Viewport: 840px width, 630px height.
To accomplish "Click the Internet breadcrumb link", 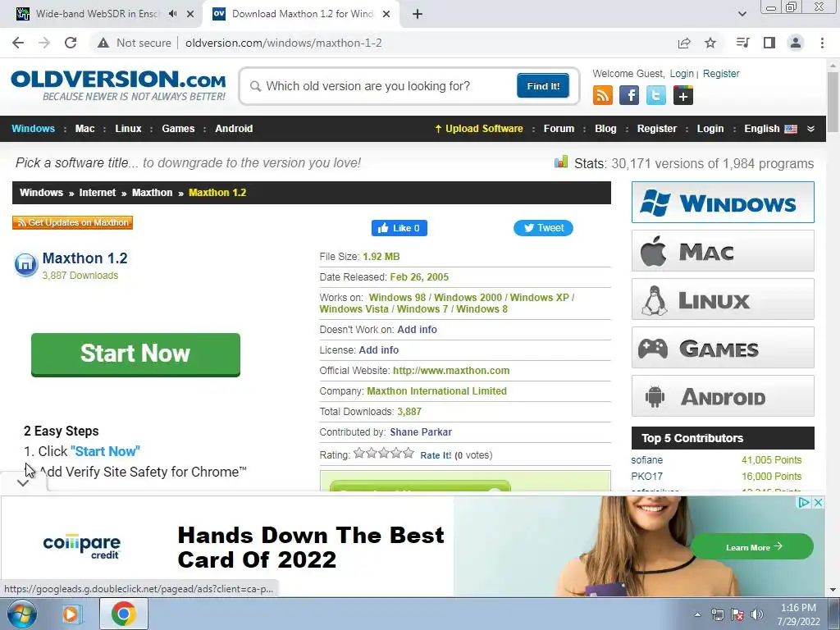I will coord(97,193).
